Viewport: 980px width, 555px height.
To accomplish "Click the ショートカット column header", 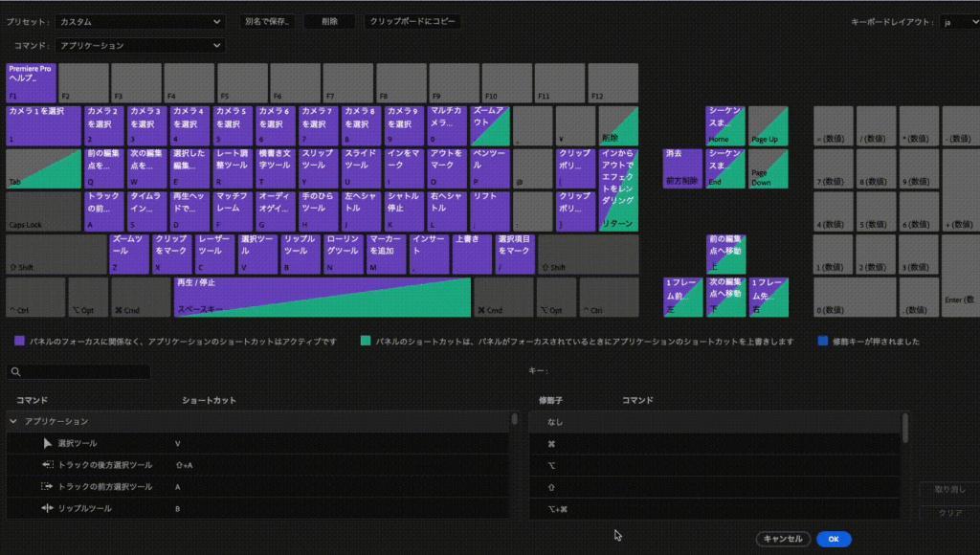I will 209,400.
